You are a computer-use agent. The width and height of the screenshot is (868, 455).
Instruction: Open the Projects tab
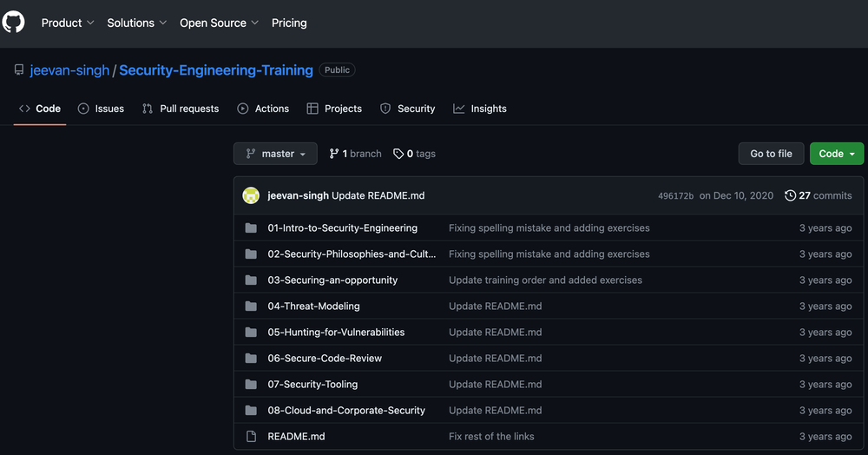pyautogui.click(x=334, y=109)
